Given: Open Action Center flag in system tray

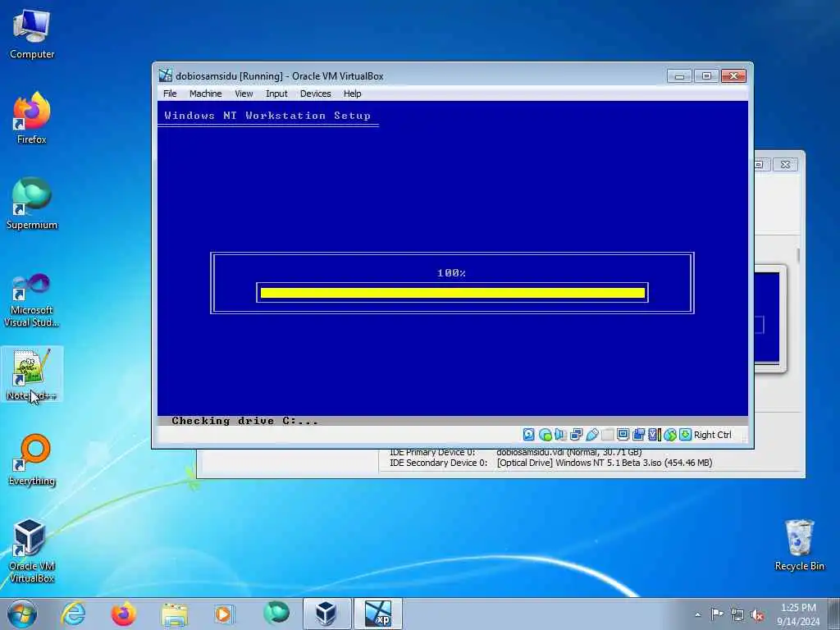Looking at the screenshot, I should click(x=717, y=614).
